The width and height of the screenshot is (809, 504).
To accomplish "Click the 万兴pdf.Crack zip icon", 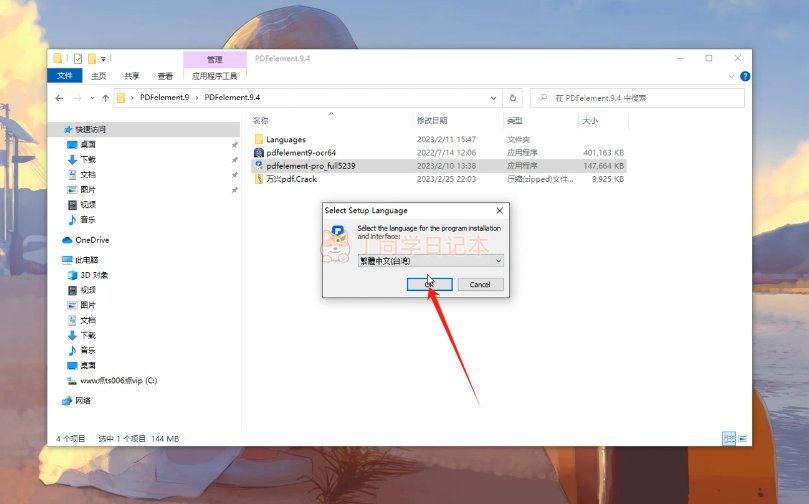I will (x=259, y=179).
